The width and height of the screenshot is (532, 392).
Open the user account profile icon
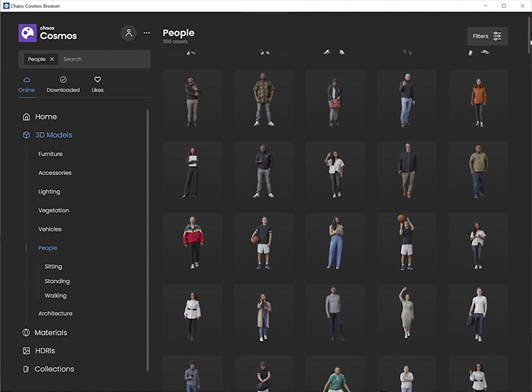coord(129,33)
